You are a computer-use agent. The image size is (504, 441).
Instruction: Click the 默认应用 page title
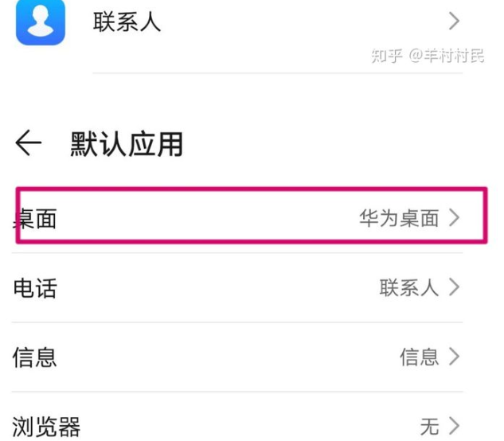point(127,144)
